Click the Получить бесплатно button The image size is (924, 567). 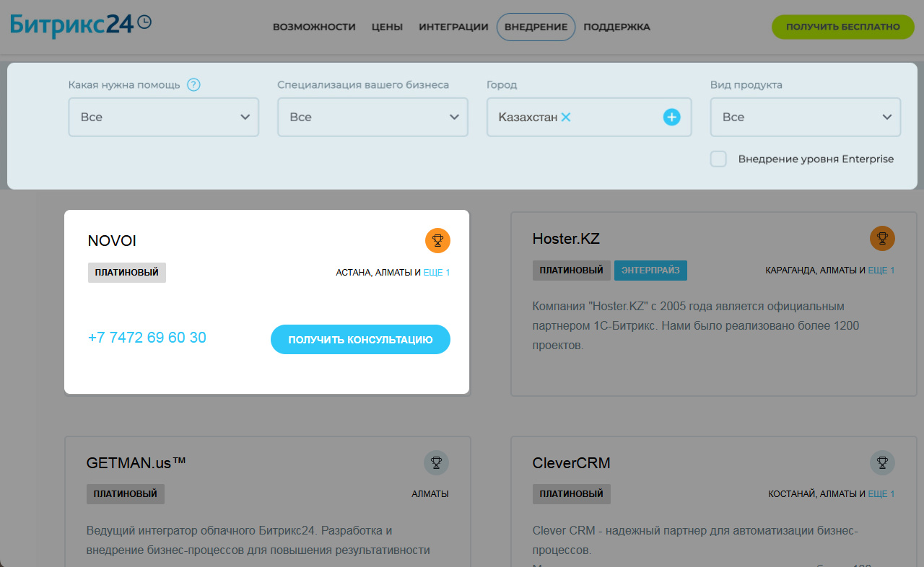(843, 27)
